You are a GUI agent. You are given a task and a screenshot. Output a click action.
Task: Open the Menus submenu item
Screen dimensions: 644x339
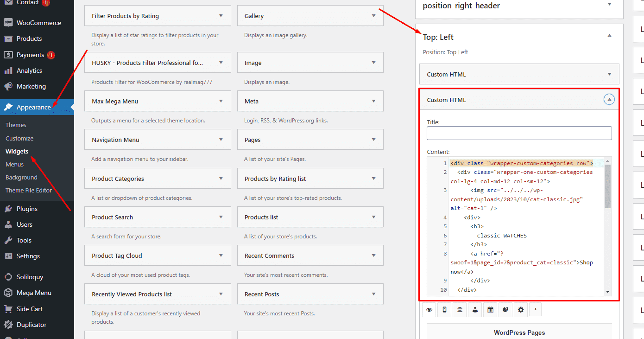point(14,164)
